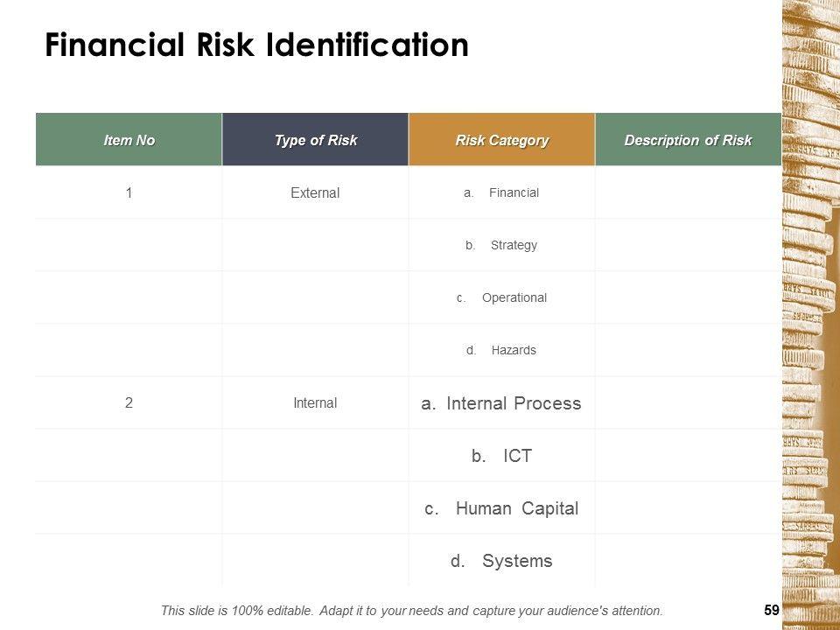Viewport: 840px width, 630px height.
Task: Select the External risk type cell
Action: tap(315, 193)
